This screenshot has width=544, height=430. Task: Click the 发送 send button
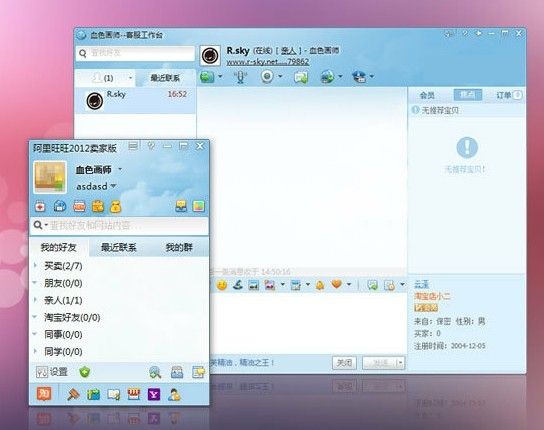[x=380, y=363]
